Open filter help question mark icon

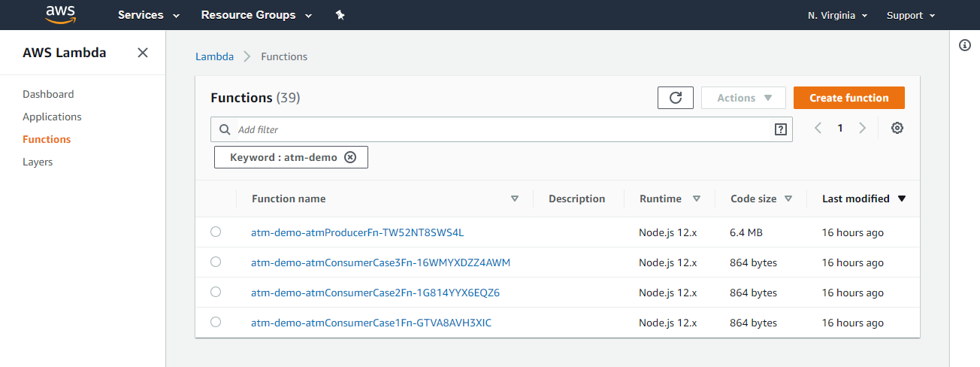tap(780, 129)
